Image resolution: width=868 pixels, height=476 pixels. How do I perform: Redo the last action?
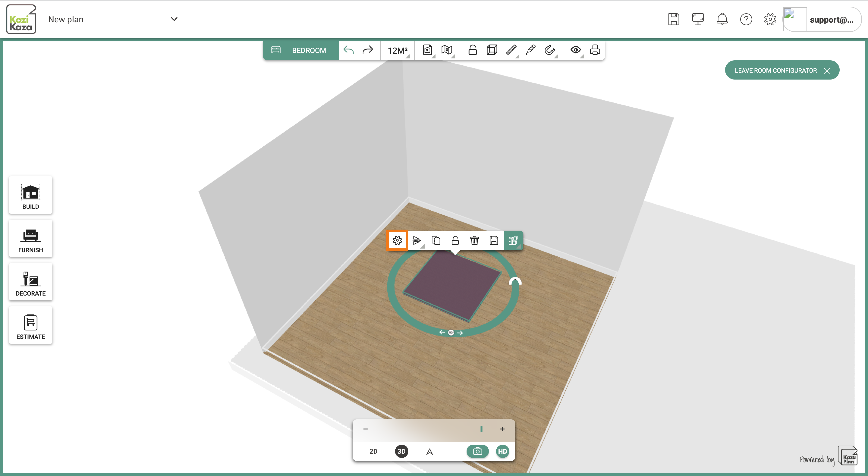(x=368, y=50)
